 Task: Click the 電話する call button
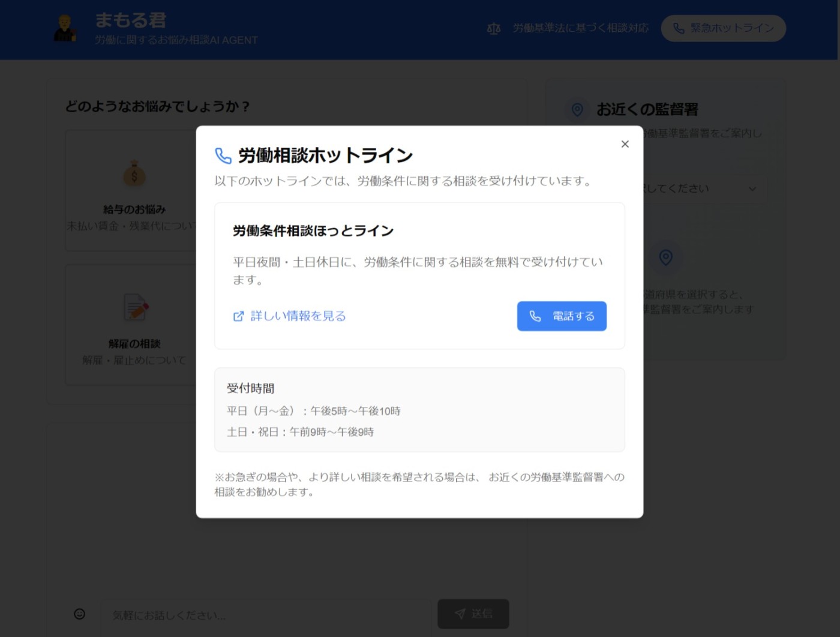[x=562, y=316]
